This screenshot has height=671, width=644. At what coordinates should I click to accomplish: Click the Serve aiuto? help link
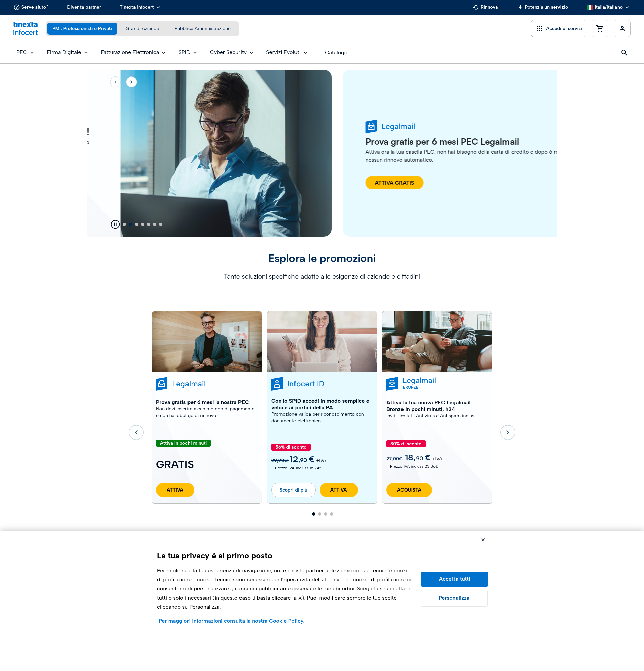click(x=31, y=7)
